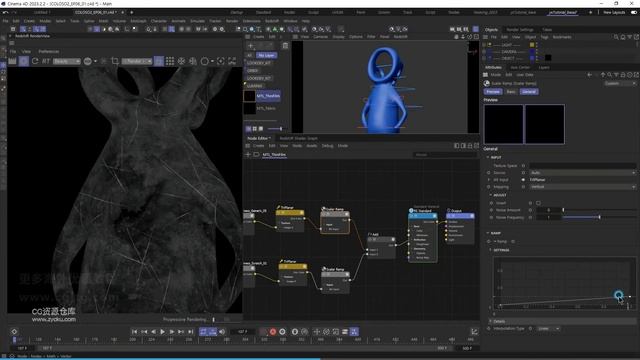Click the Basic tab button
The image size is (640, 360).
pos(511,92)
